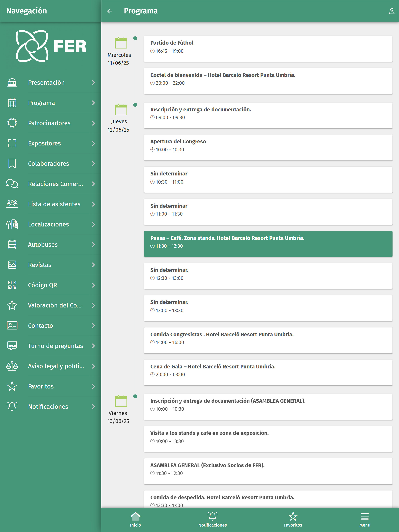The width and height of the screenshot is (399, 532).
Task: Click the Lista de asistentes people icon
Action: pos(12,204)
